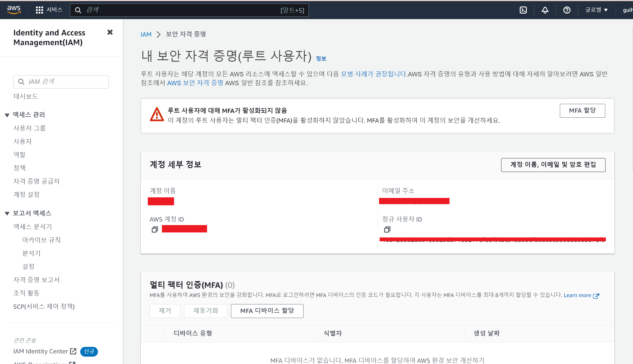Launch the CloudShell terminal icon
633x364 pixels.
click(x=523, y=10)
